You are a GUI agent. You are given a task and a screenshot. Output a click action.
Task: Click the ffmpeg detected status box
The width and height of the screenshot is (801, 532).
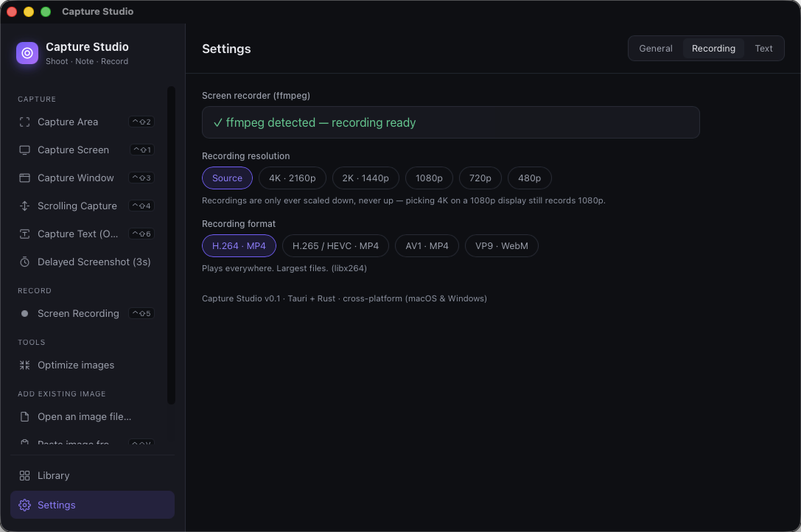(450, 122)
